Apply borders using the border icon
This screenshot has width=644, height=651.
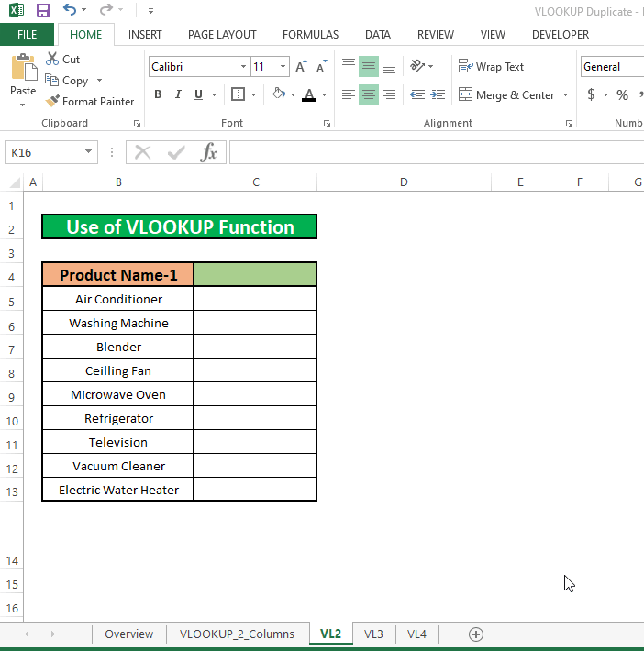(239, 94)
